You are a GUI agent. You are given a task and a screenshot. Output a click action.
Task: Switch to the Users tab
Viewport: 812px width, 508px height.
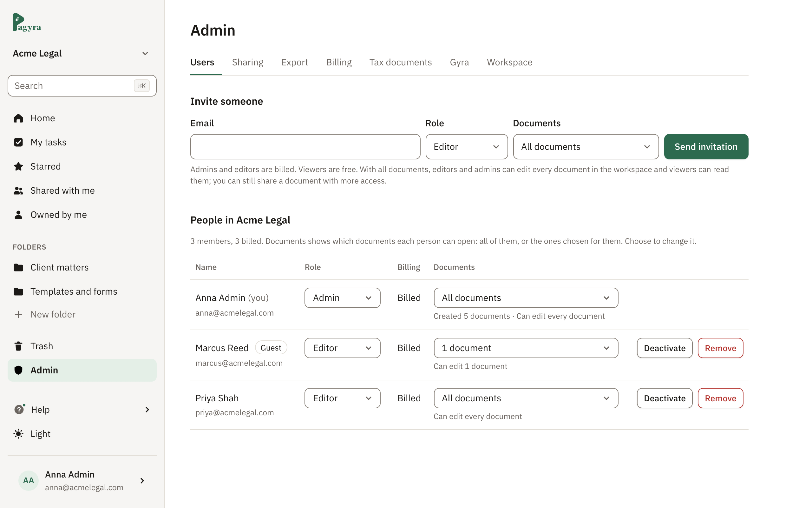(202, 62)
